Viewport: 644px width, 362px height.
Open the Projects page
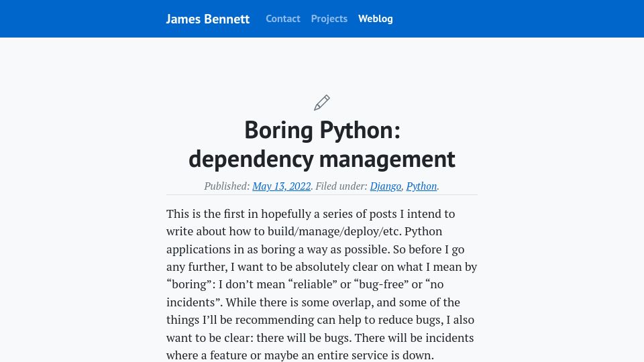tap(329, 19)
